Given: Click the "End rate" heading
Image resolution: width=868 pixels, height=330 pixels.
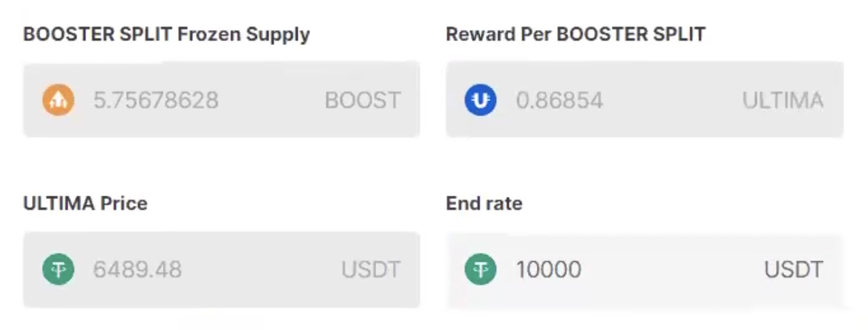Looking at the screenshot, I should pyautogui.click(x=484, y=202).
